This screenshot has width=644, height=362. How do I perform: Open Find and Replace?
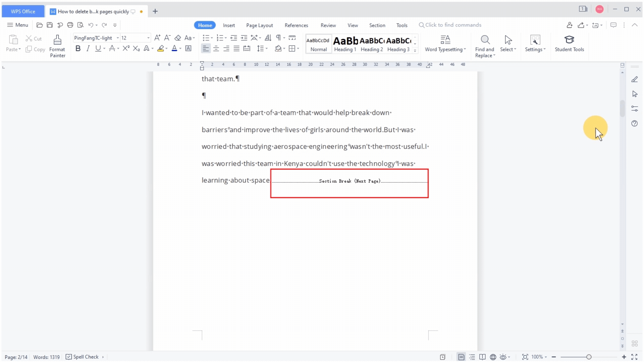click(485, 46)
